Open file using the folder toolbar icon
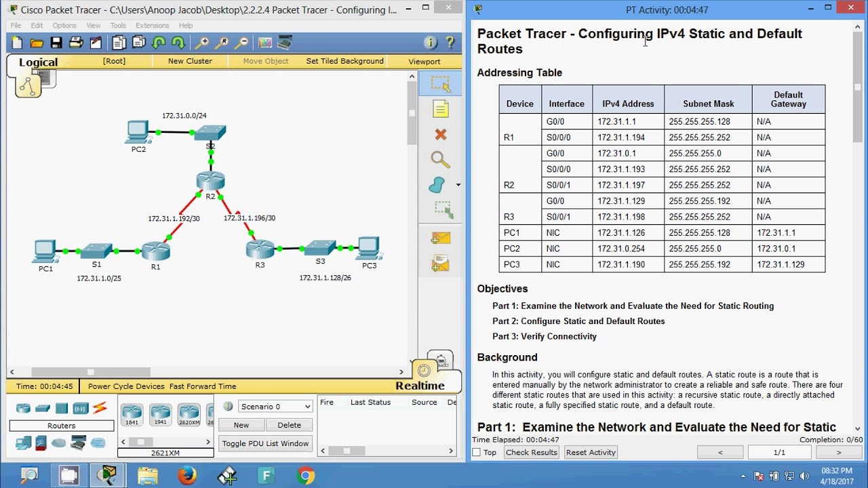The height and width of the screenshot is (488, 868). pos(37,43)
